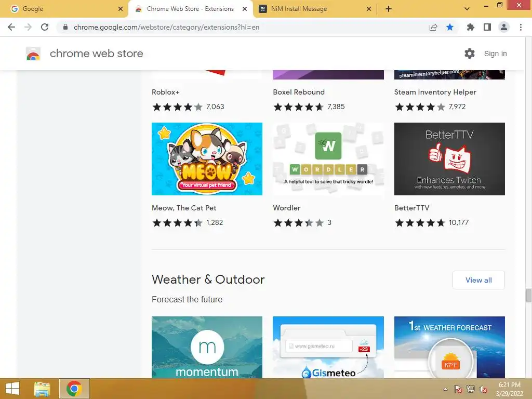Click the Steam Inventory Helper banner image
Viewport: 532px width, 399px height.
pyautogui.click(x=449, y=75)
